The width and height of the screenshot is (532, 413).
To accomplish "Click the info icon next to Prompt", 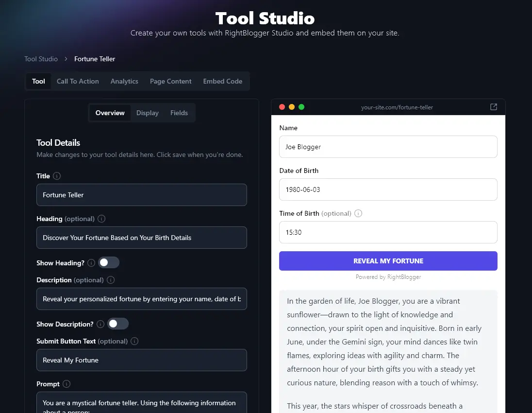I will pos(66,384).
